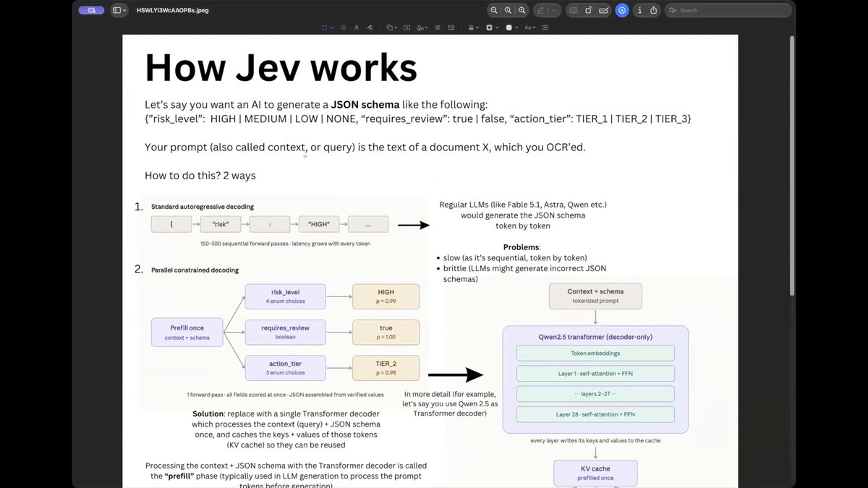This screenshot has height=488, width=868.
Task: Click the highlighter pen toolbar button
Action: tap(540, 10)
